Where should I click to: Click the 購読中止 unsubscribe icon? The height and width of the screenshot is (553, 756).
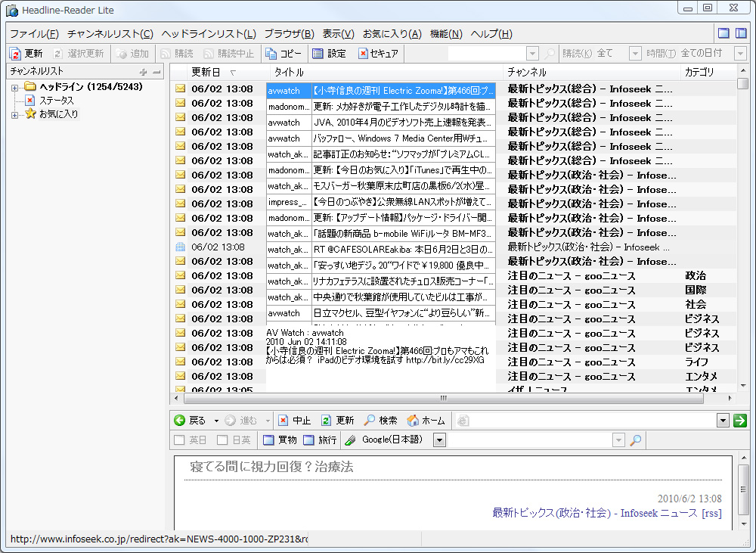[x=209, y=54]
